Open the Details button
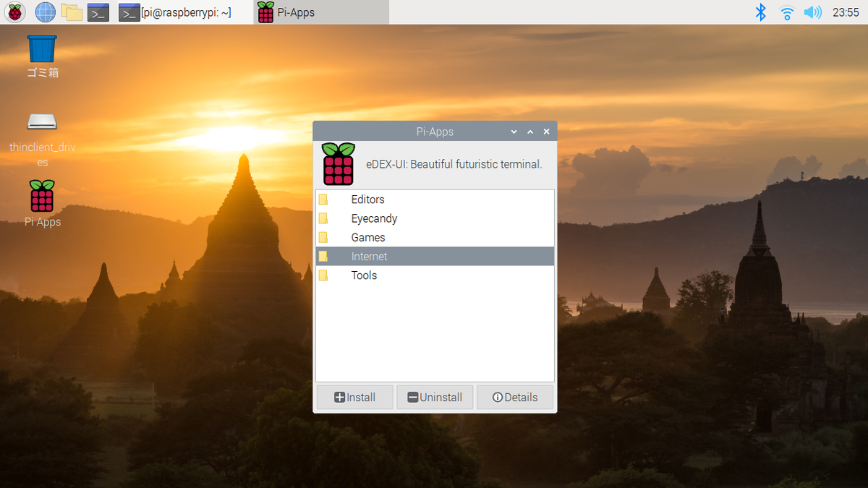The image size is (868, 488). coord(514,397)
